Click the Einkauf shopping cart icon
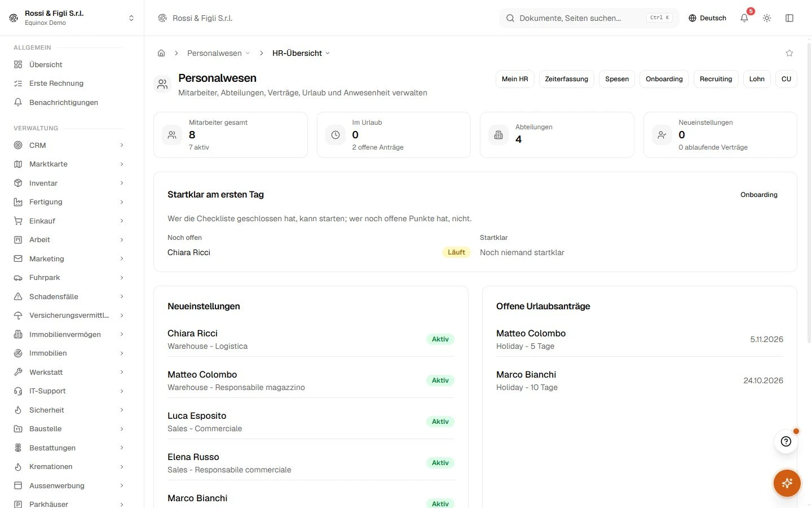Image resolution: width=812 pixels, height=508 pixels. click(x=18, y=221)
